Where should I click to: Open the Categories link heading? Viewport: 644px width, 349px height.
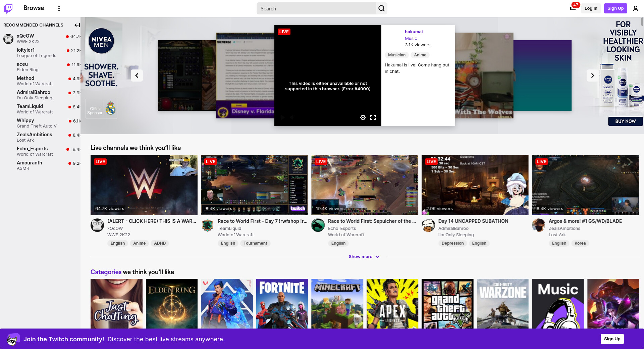coord(106,272)
